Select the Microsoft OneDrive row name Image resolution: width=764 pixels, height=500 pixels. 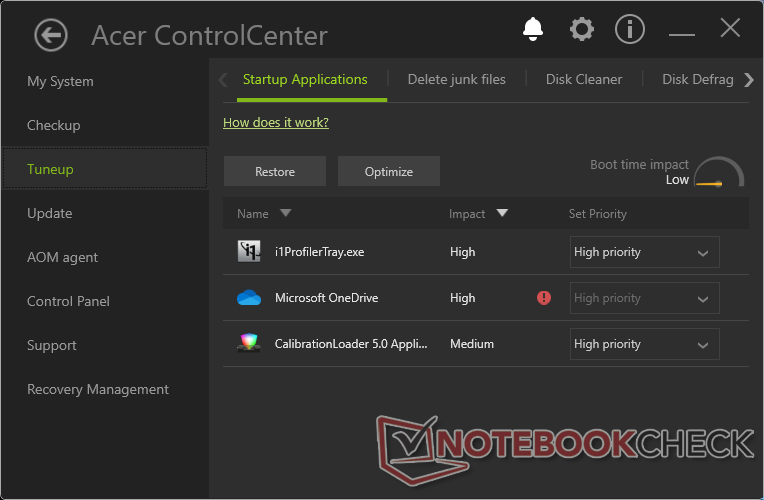326,298
